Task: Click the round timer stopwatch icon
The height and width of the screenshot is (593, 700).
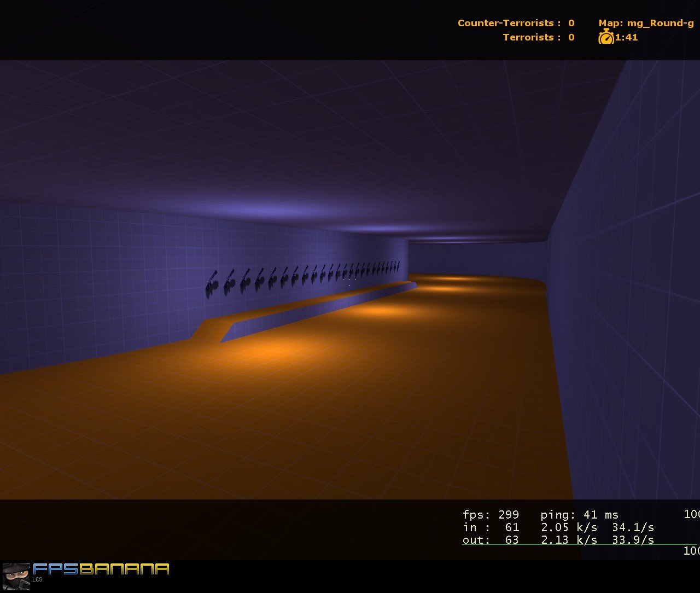Action: coord(606,37)
